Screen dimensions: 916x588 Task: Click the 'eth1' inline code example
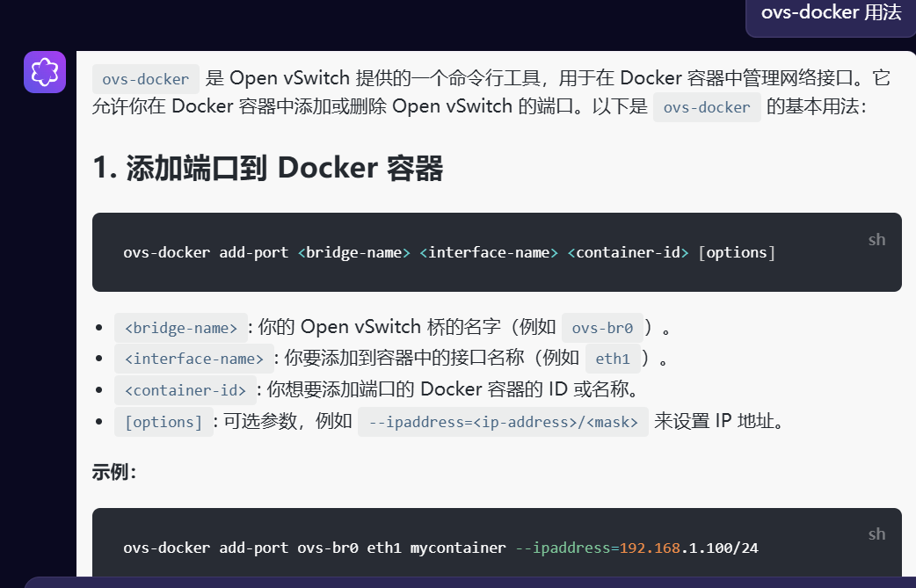[613, 359]
